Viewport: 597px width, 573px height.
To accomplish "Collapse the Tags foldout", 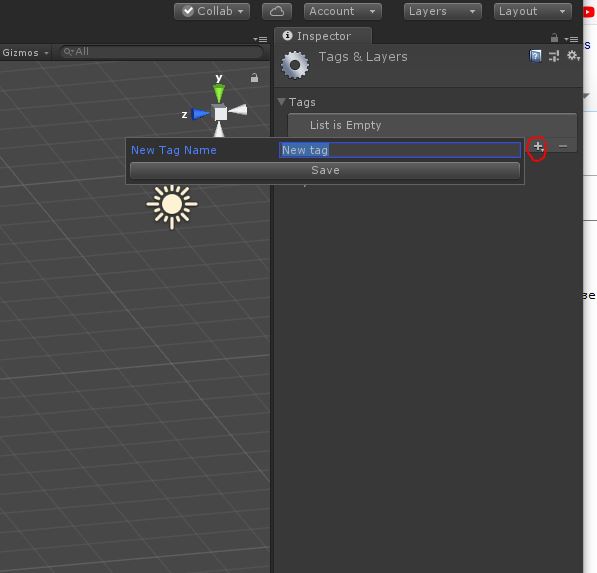I will coord(282,102).
